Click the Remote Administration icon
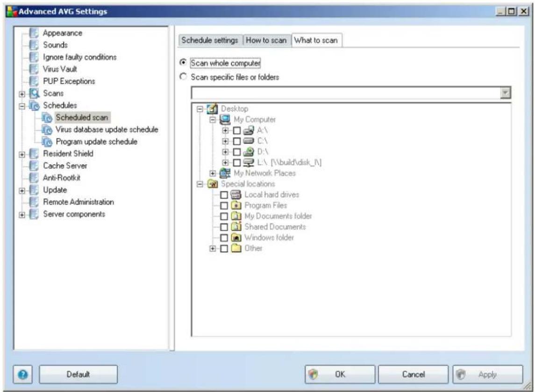 pyautogui.click(x=34, y=202)
